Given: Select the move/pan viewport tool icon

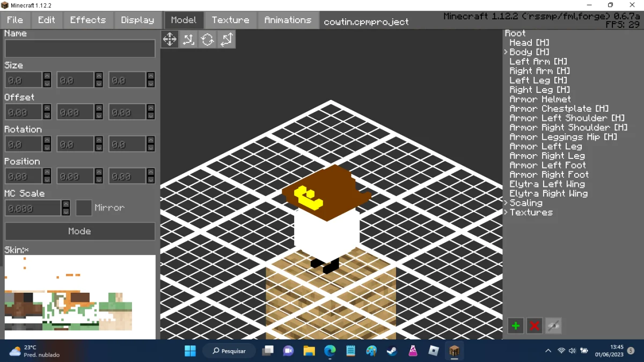Looking at the screenshot, I should (x=170, y=39).
